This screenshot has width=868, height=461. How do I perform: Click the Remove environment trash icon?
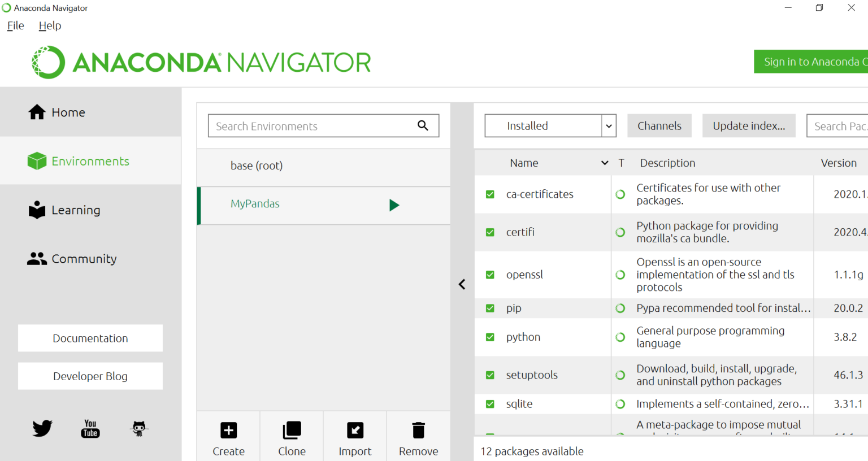point(418,430)
